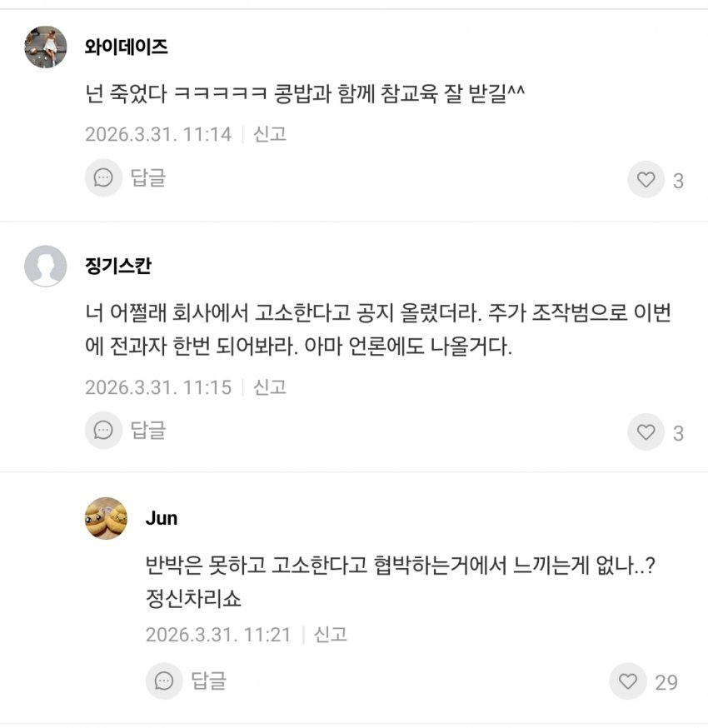Report 와이데이즈's comment via 신고

(x=270, y=134)
